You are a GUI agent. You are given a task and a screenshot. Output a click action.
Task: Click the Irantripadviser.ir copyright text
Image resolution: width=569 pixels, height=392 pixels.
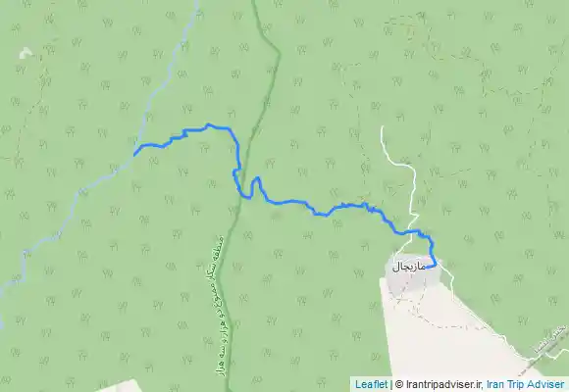pos(439,384)
